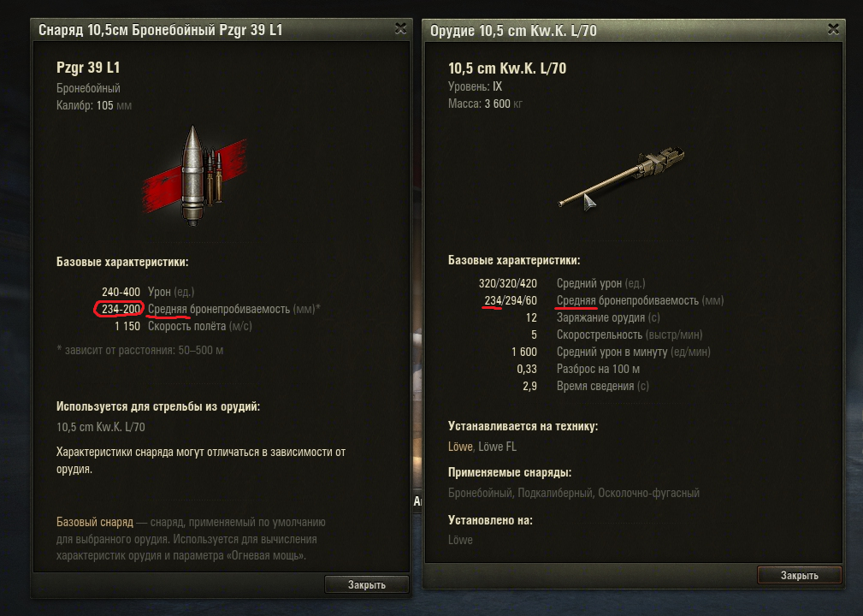
Task: Click the 10,5 cm Kw.K. L/70 text under Используется
Action: (101, 427)
